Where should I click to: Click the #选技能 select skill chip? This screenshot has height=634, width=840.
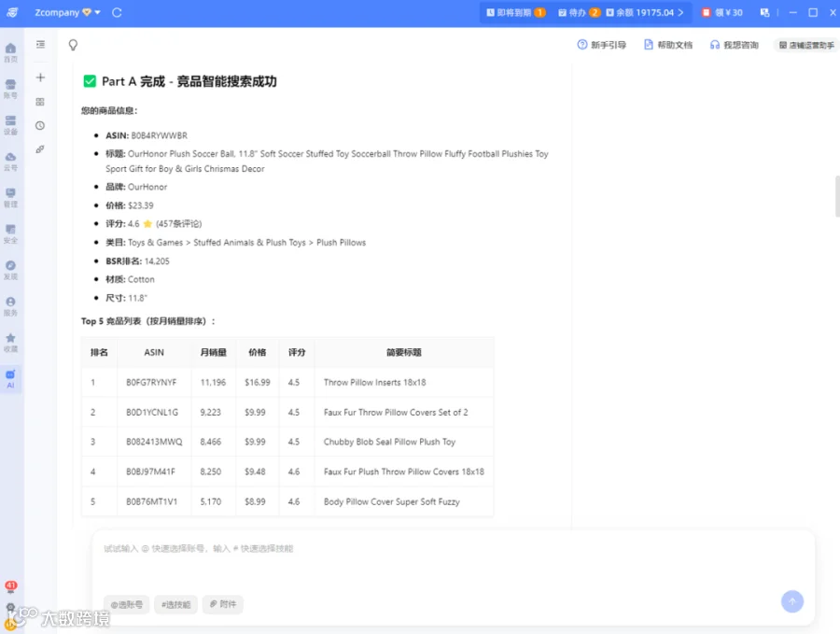pos(175,604)
